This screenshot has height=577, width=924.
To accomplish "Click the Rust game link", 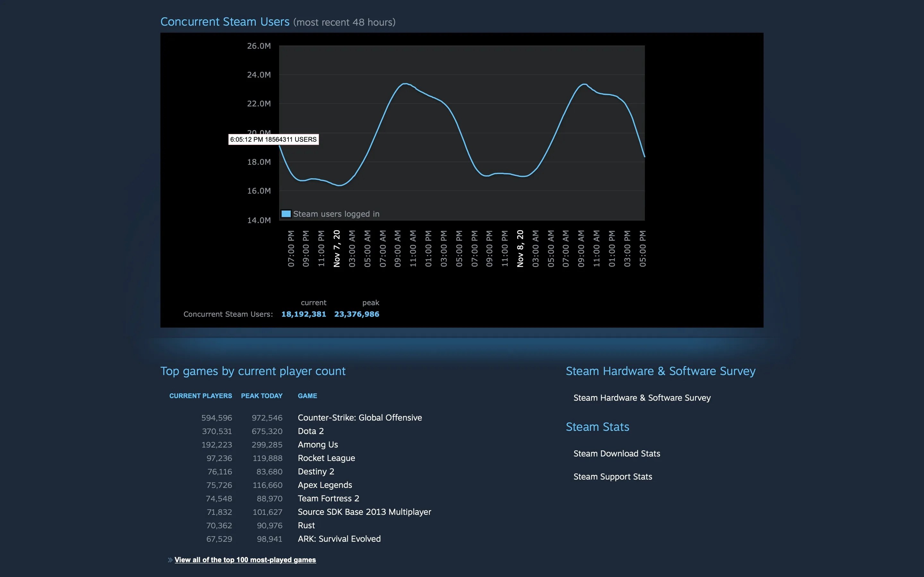I will pyautogui.click(x=306, y=525).
